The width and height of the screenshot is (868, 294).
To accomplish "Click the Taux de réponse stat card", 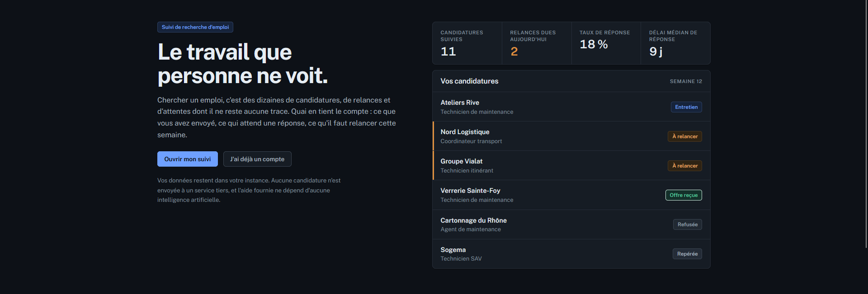I will coord(606,43).
